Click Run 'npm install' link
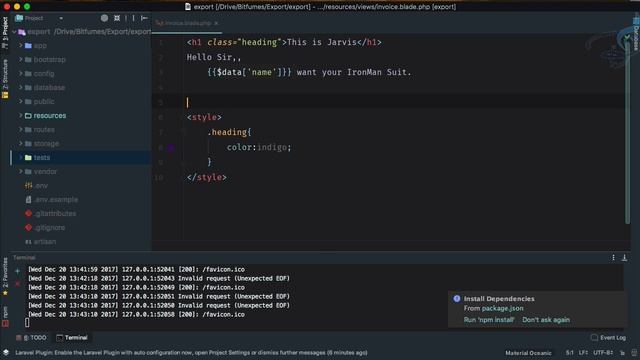The height and width of the screenshot is (360, 640). coord(489,320)
